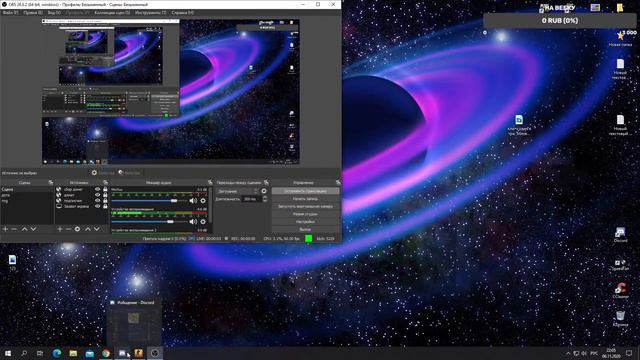Click Выход button in Controls
Image resolution: width=640 pixels, height=360 pixels.
pyautogui.click(x=305, y=229)
